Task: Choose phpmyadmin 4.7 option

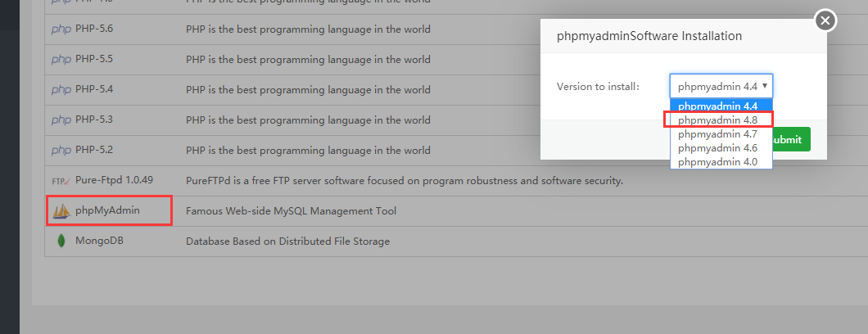Action: [718, 133]
